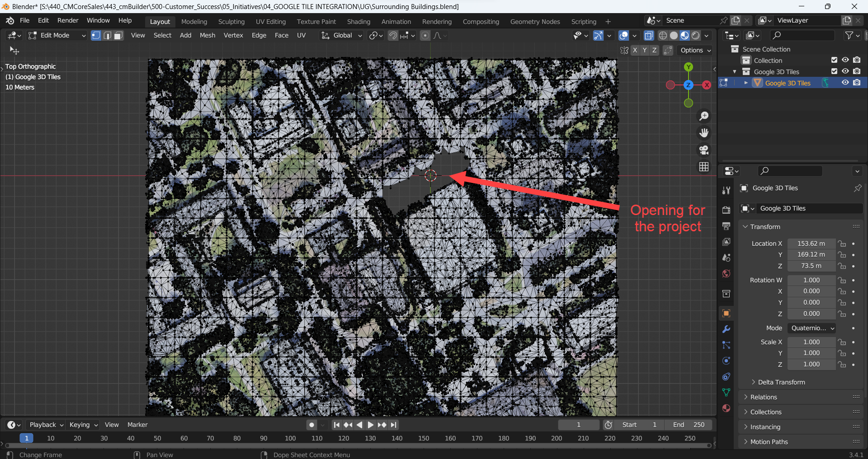Click Playback button in timeline
This screenshot has height=459, width=868.
(x=46, y=425)
